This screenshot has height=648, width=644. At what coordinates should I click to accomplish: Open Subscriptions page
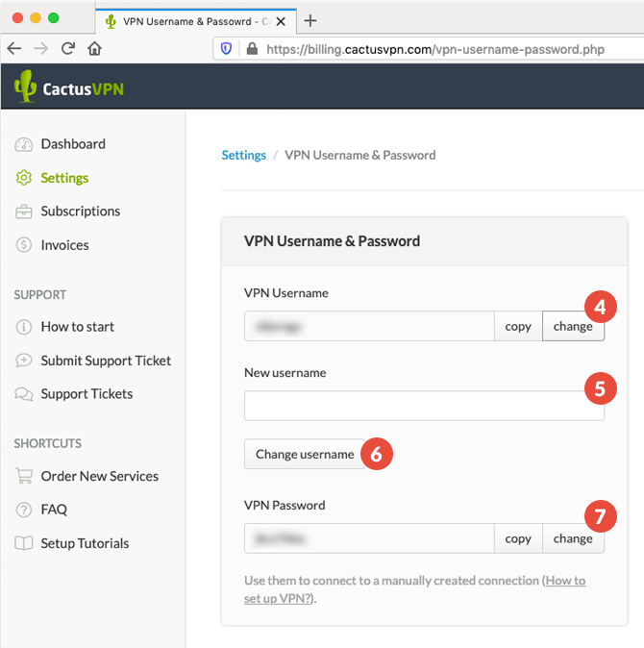coord(81,212)
